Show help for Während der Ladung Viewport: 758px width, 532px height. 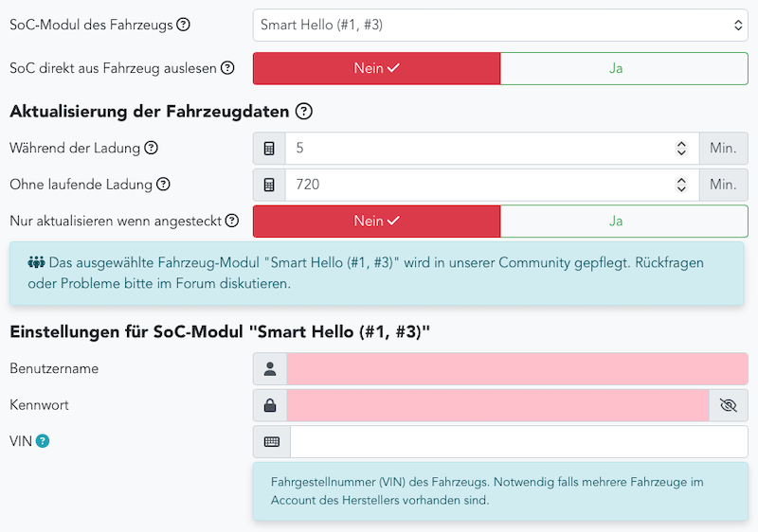(x=151, y=149)
